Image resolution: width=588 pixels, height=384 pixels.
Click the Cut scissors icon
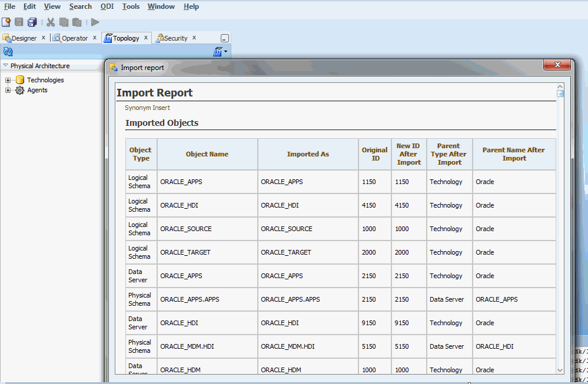[51, 22]
